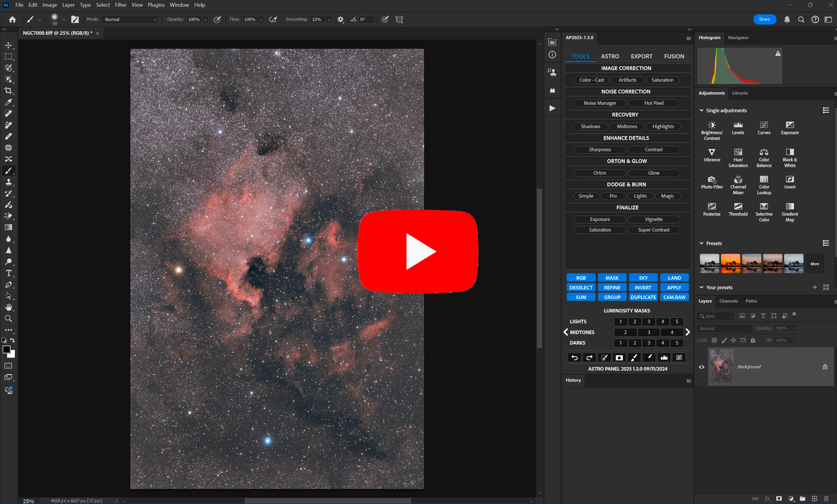Add Channel Mixer adjustment
The image size is (837, 504).
[x=738, y=185]
